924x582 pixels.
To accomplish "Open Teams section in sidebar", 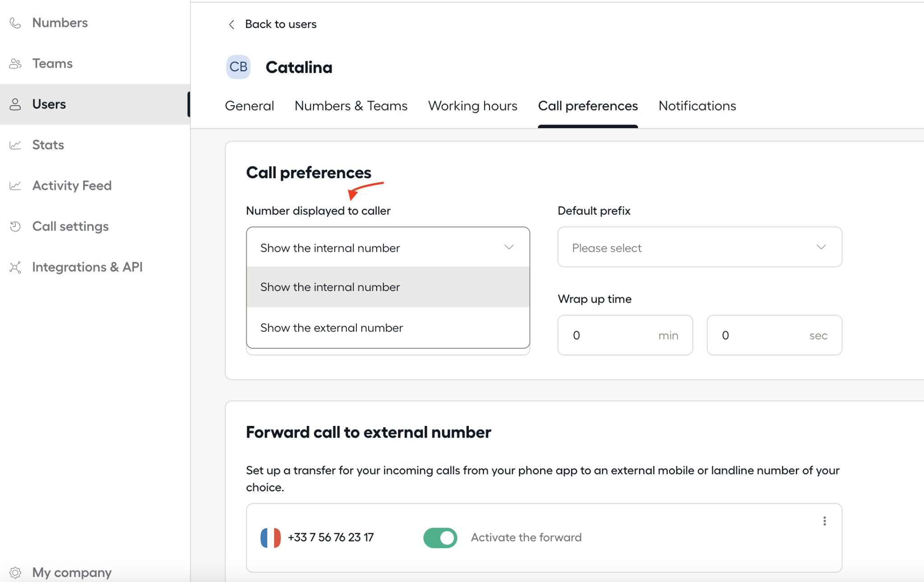I will click(95, 64).
